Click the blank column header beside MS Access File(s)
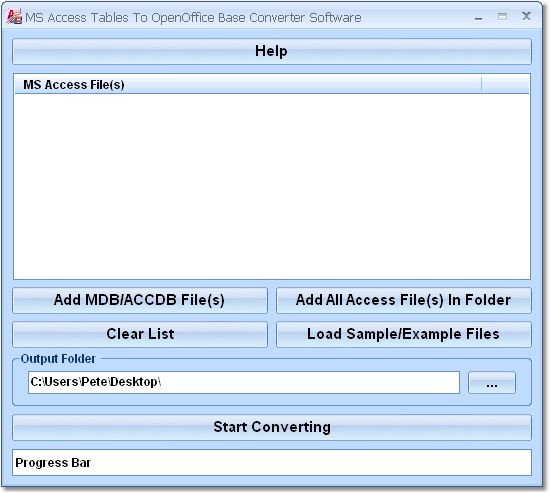The width and height of the screenshot is (550, 494). point(505,85)
